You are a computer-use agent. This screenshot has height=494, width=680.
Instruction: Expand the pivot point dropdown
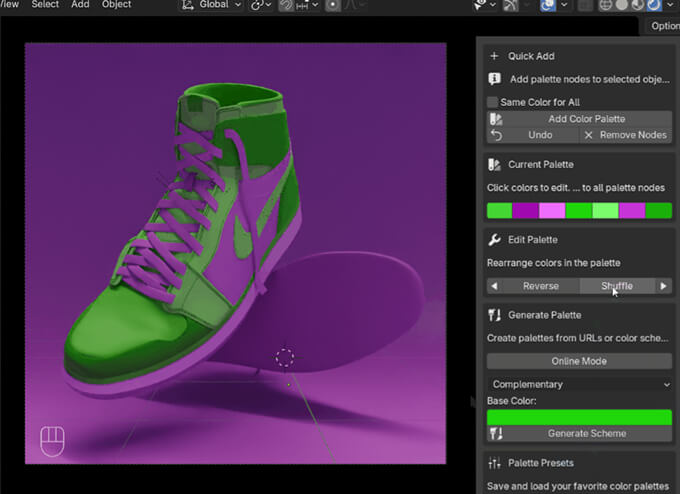[x=264, y=5]
